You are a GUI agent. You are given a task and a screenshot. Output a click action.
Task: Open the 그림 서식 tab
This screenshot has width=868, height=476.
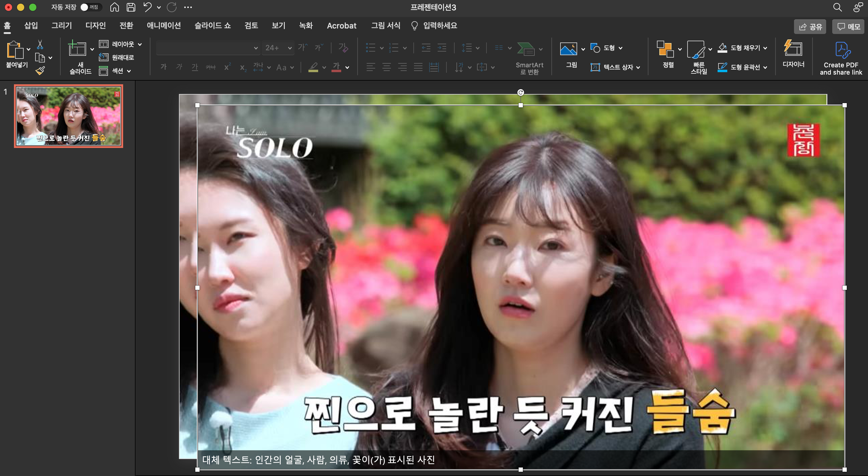[x=385, y=25]
